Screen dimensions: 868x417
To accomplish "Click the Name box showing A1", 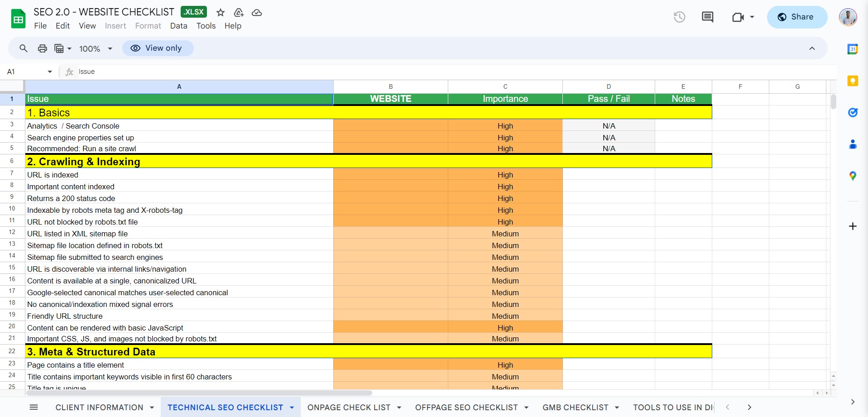I will pyautogui.click(x=25, y=72).
